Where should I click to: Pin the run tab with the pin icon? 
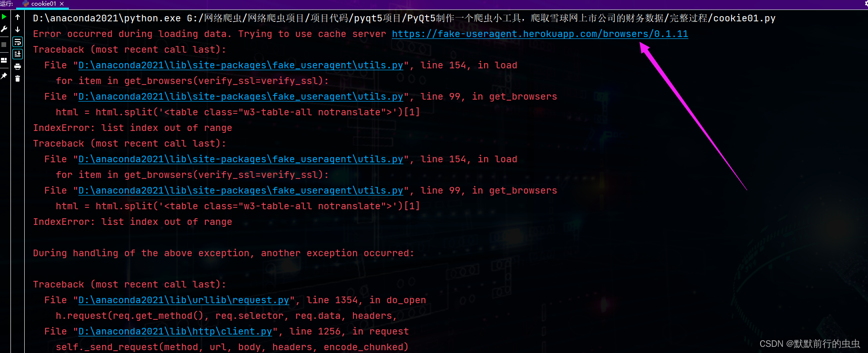click(4, 75)
